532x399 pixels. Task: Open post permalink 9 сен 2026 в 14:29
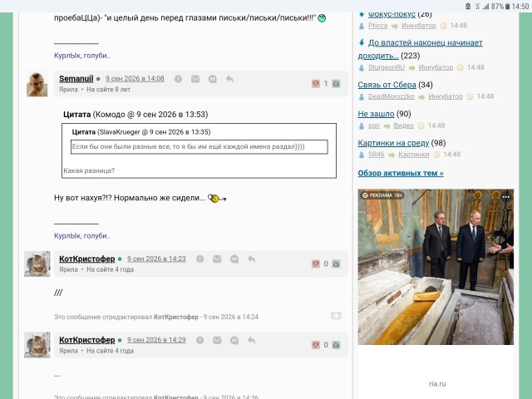(156, 340)
